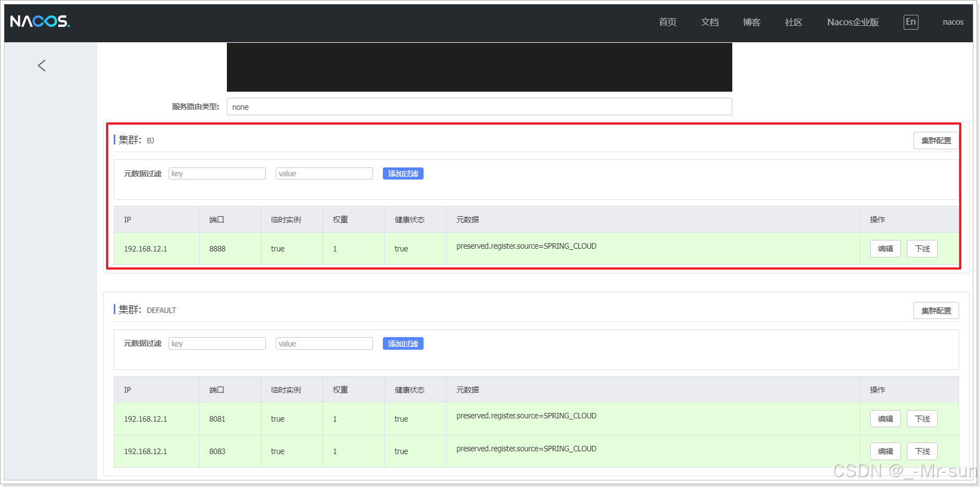
Task: Open the 社区 menu item
Action: coord(793,22)
